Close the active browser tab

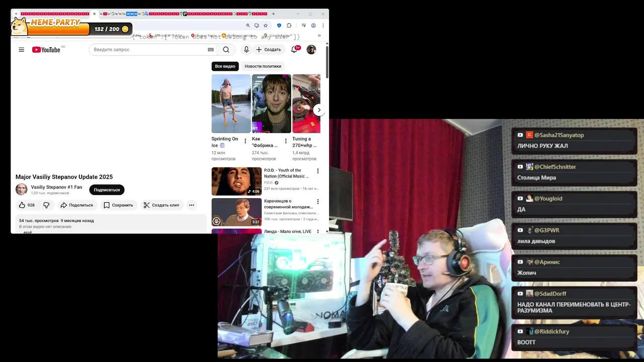(94, 14)
